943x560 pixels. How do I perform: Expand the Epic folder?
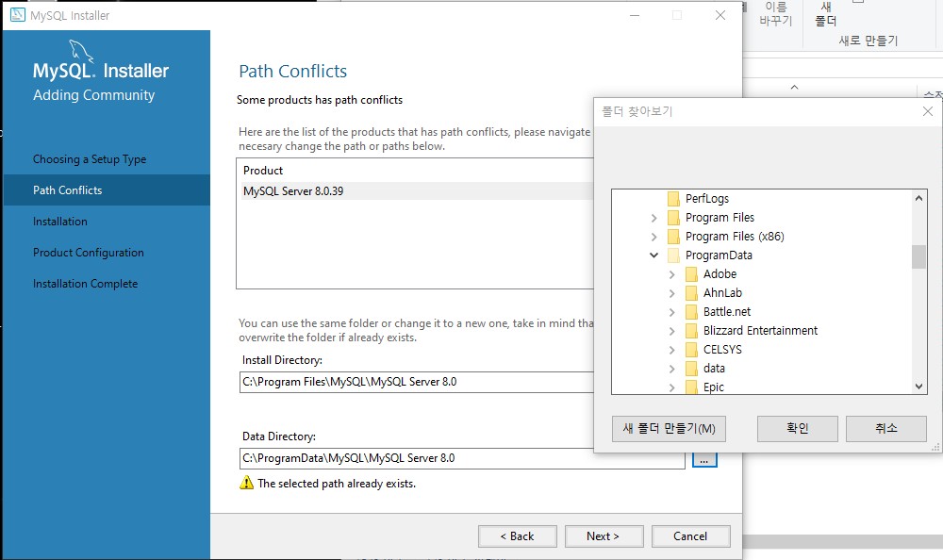click(x=671, y=387)
